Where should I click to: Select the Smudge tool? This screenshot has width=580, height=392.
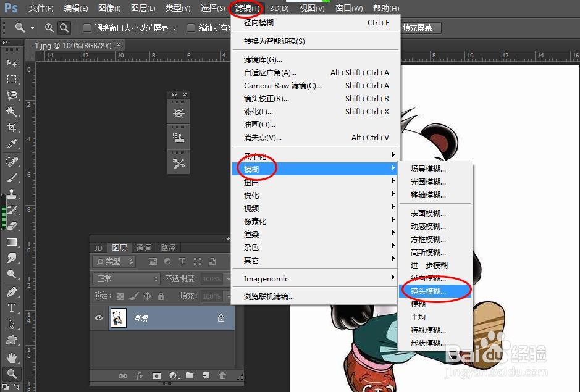[12, 258]
